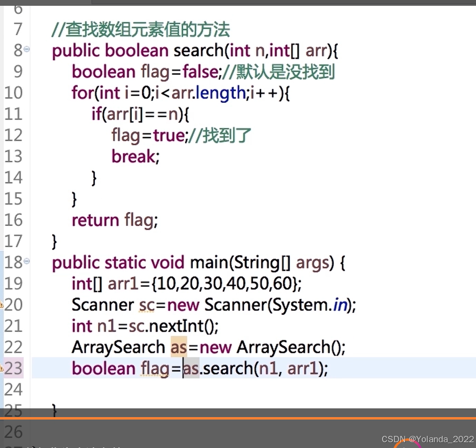Click the n1 variable declaration on line 21
476x448 pixels.
[106, 326]
